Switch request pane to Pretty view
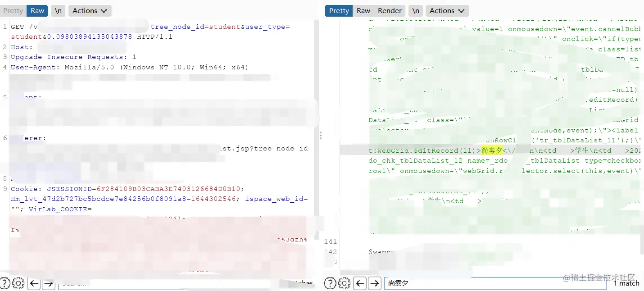The width and height of the screenshot is (644, 291). click(x=13, y=11)
